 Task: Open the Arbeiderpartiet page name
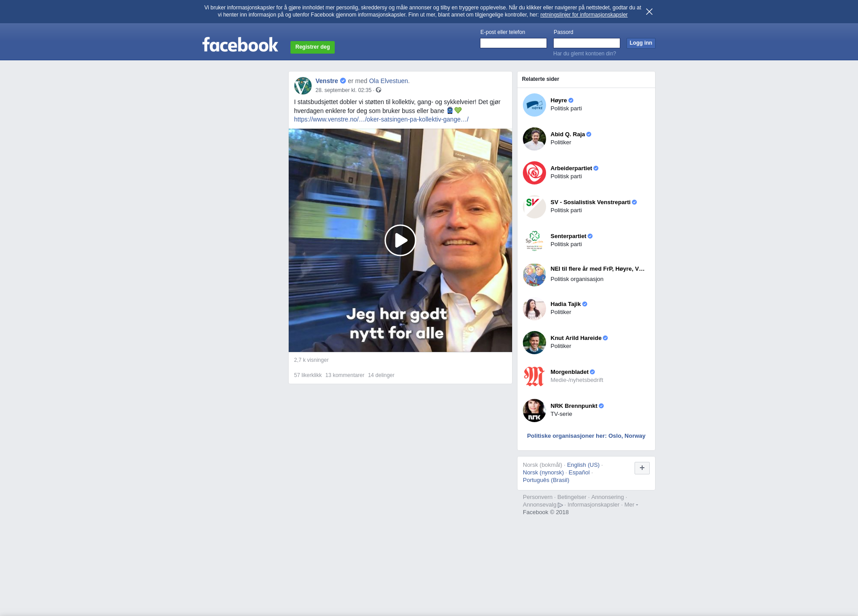[571, 168]
